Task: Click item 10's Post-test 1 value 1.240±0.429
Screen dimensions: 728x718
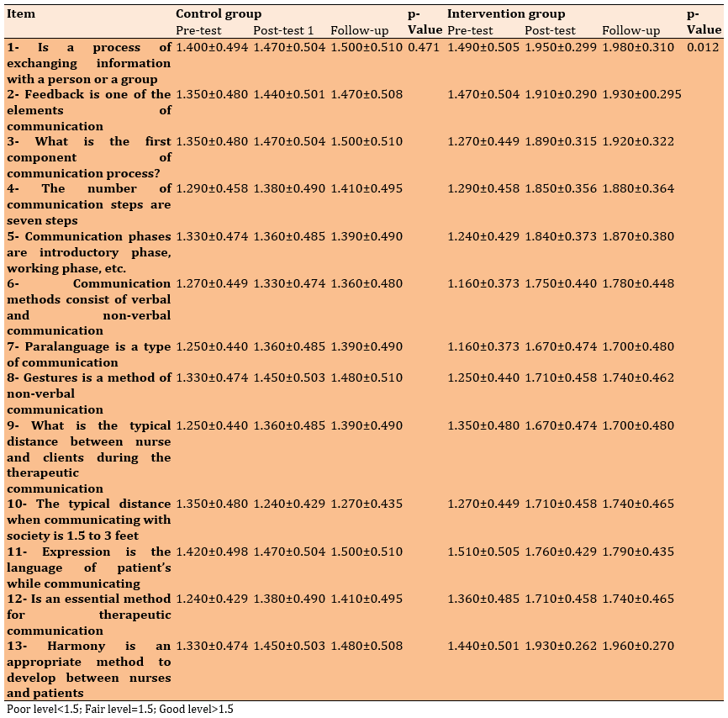Action: tap(288, 504)
